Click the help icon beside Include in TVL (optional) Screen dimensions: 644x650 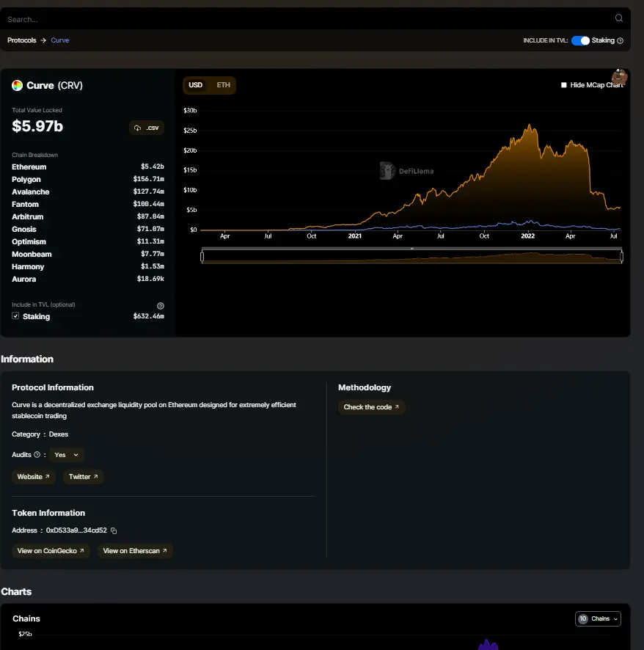pos(161,306)
